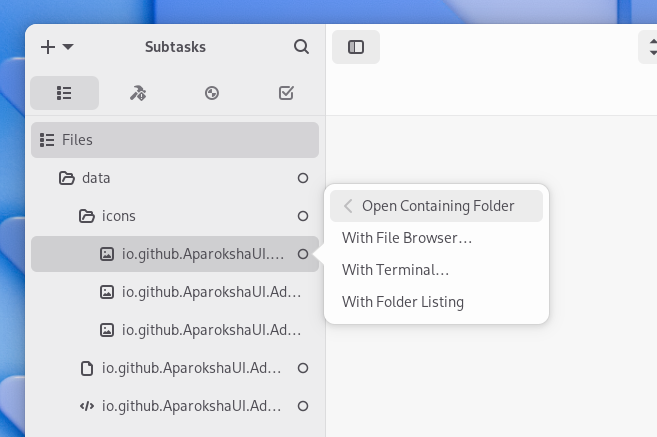
Task: Go back via Open Containing Folder
Action: (436, 206)
